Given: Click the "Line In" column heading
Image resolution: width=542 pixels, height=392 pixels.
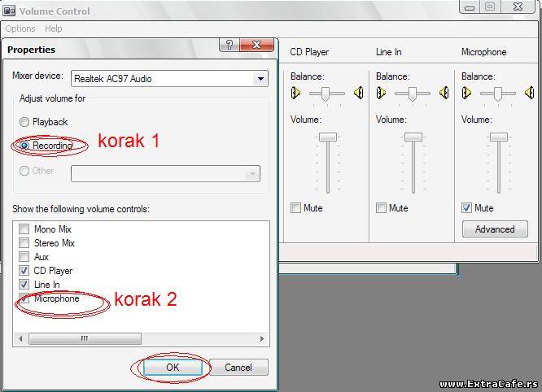Looking at the screenshot, I should pos(388,52).
